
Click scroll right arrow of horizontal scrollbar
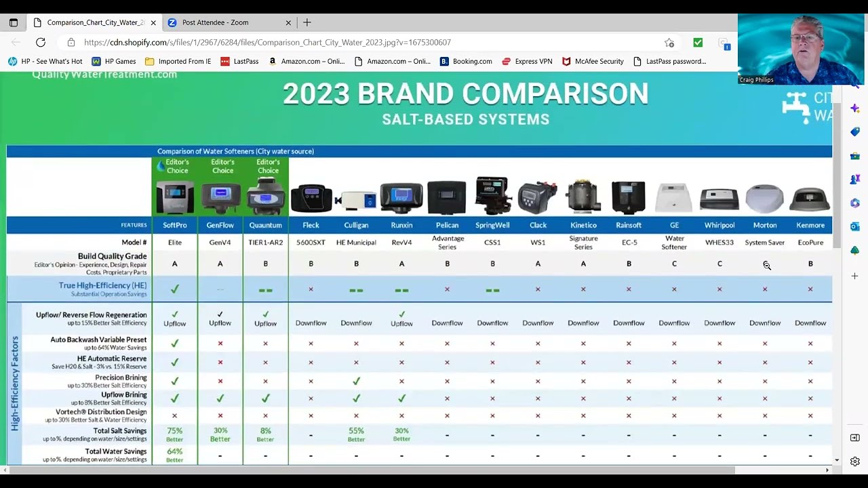[x=827, y=470]
